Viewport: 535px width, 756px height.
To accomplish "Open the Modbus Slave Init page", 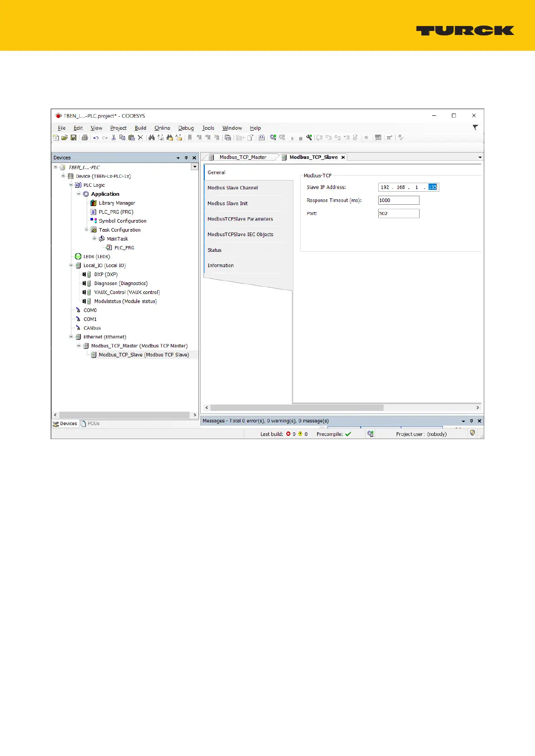I will pos(228,203).
